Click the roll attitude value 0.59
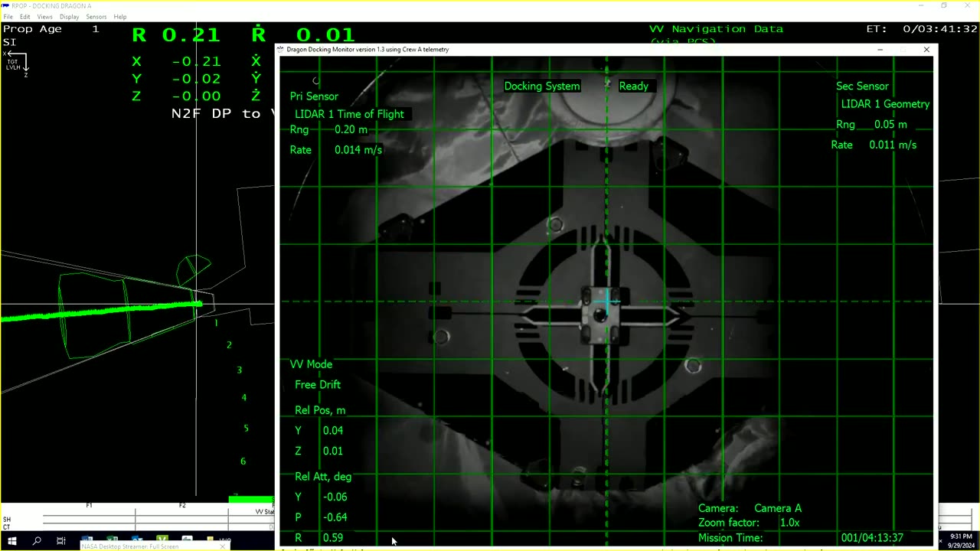The width and height of the screenshot is (980, 551). [333, 538]
